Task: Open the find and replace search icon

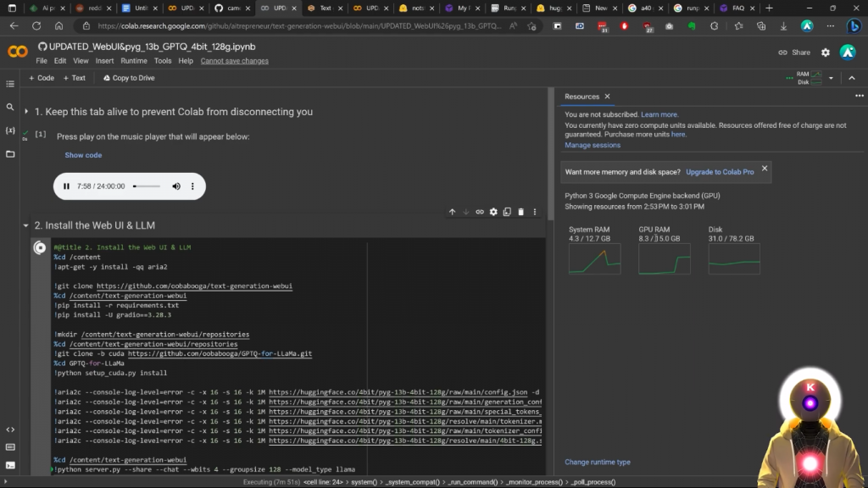Action: (x=10, y=108)
